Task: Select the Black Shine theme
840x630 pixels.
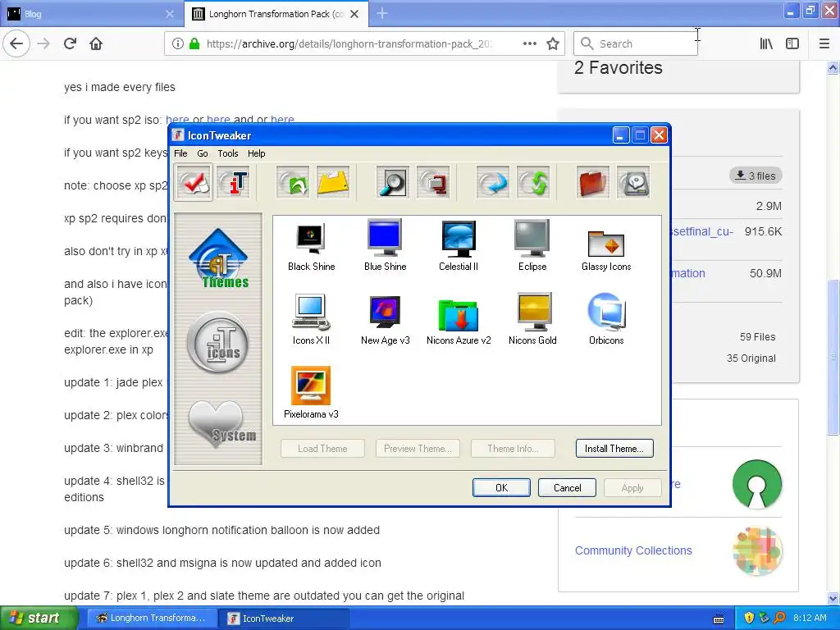Action: (311, 247)
